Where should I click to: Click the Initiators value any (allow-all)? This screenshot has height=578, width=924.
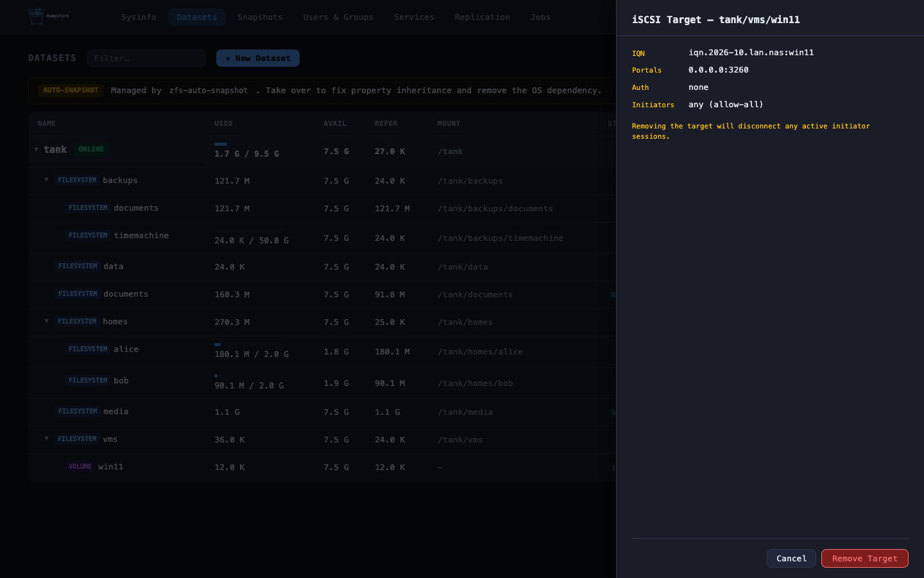coord(726,105)
